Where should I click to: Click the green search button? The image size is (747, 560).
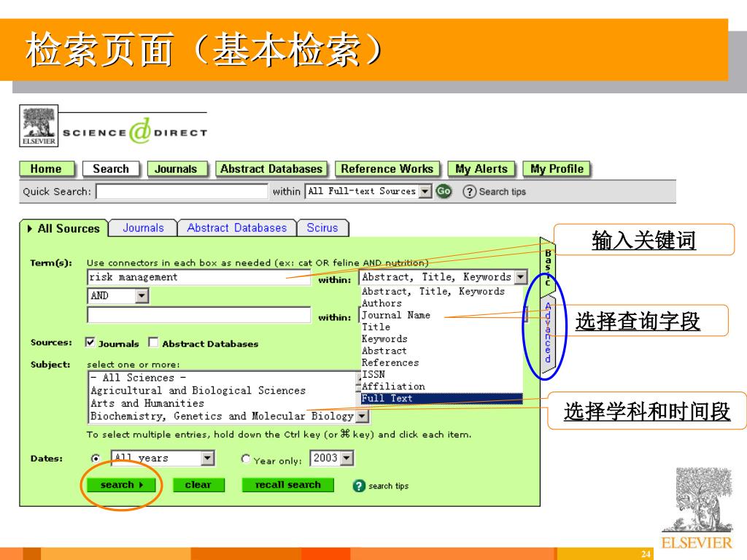point(122,485)
